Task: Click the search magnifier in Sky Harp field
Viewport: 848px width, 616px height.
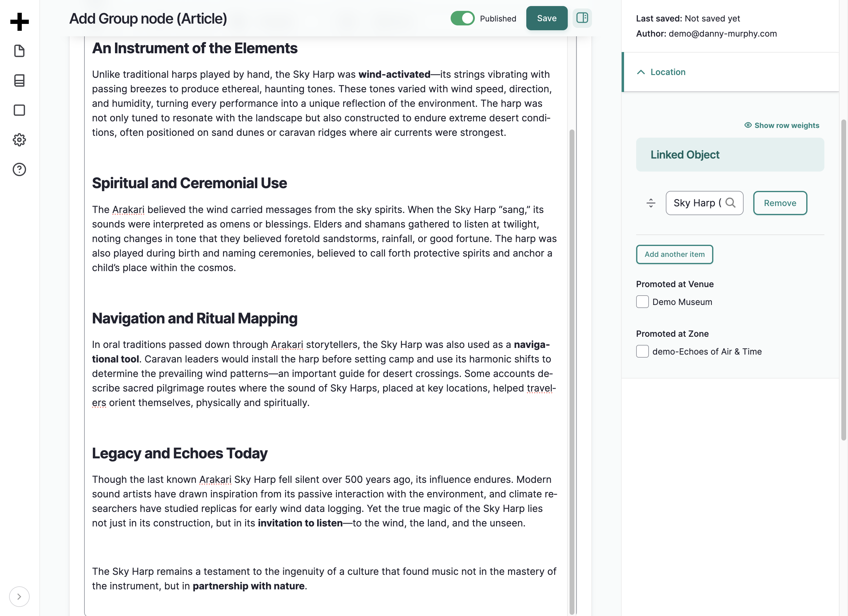Action: 730,203
